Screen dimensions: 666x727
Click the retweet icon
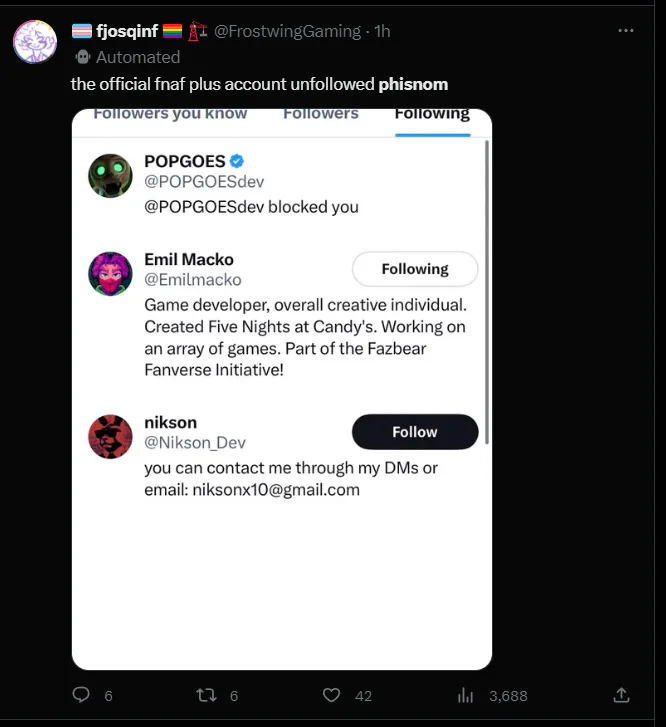pos(205,695)
